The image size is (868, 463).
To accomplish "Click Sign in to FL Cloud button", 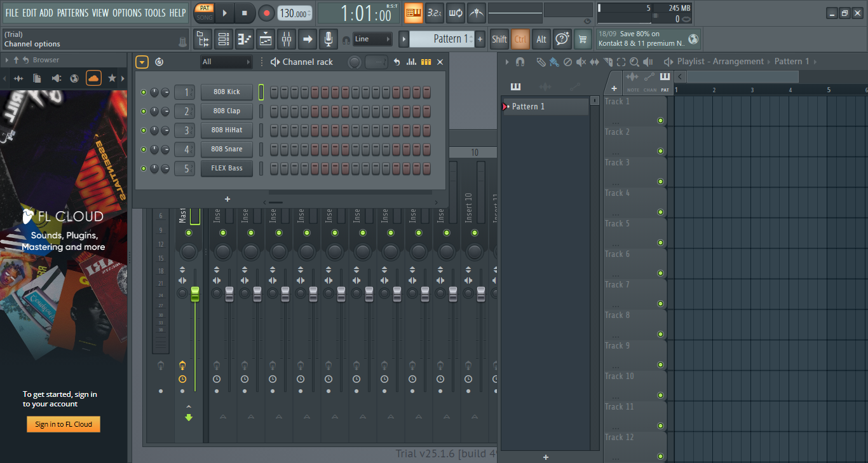I will click(64, 424).
